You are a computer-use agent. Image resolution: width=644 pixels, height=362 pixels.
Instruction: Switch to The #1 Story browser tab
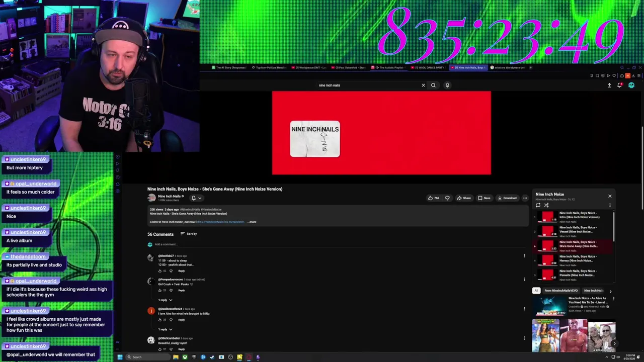pyautogui.click(x=229, y=67)
